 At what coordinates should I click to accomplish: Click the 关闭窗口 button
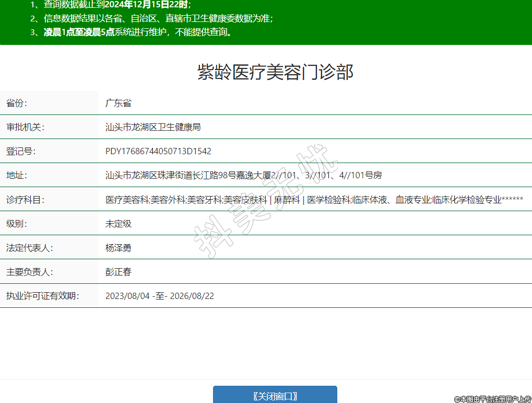[x=275, y=396]
